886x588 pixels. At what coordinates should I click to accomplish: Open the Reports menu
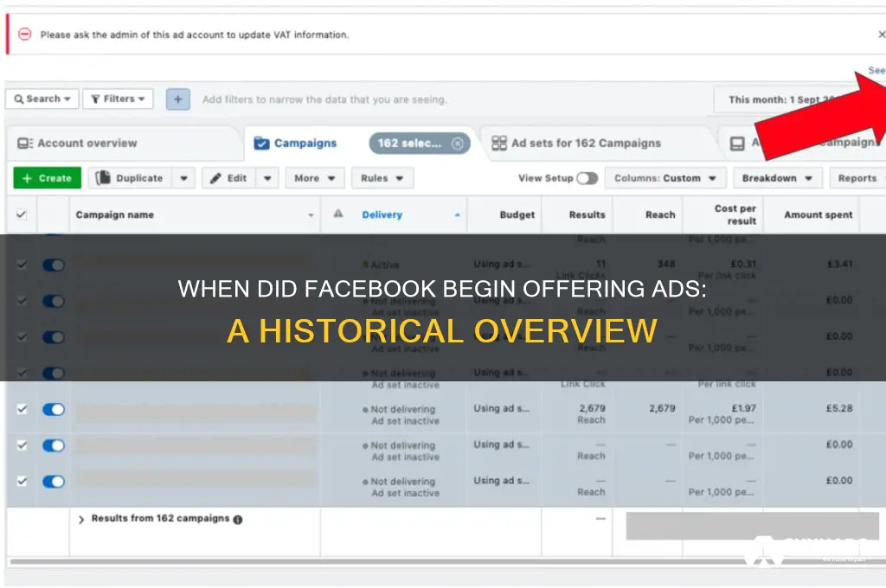(857, 178)
